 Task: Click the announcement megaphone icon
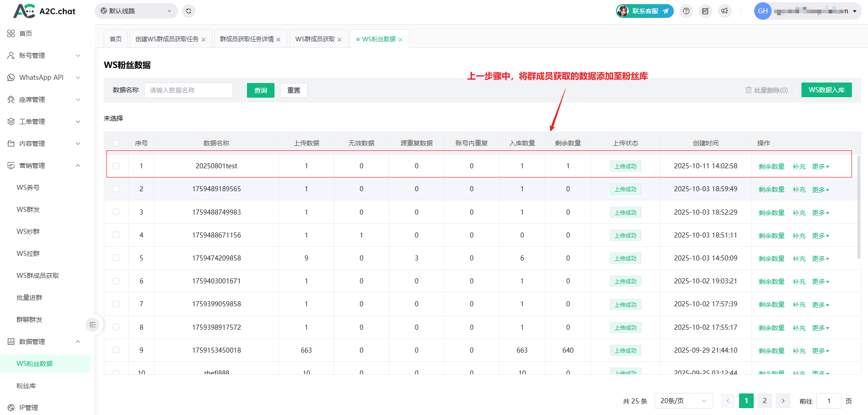click(x=724, y=11)
